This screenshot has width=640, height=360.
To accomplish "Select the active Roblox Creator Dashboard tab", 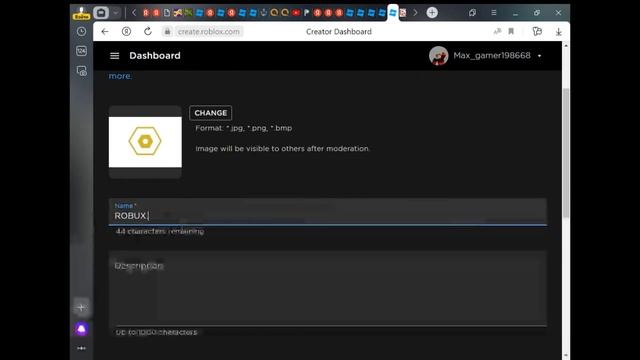I will tap(393, 13).
